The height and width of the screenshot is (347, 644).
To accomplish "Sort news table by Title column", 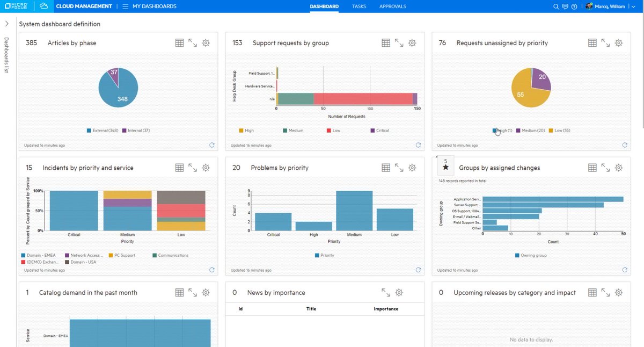I will click(x=311, y=309).
